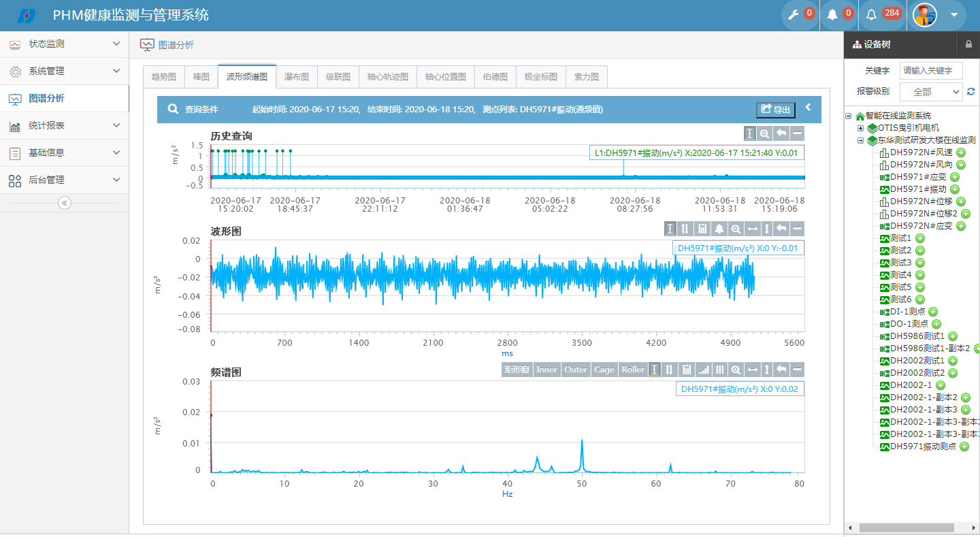Expand the 统计报表 sidebar menu

(x=65, y=126)
